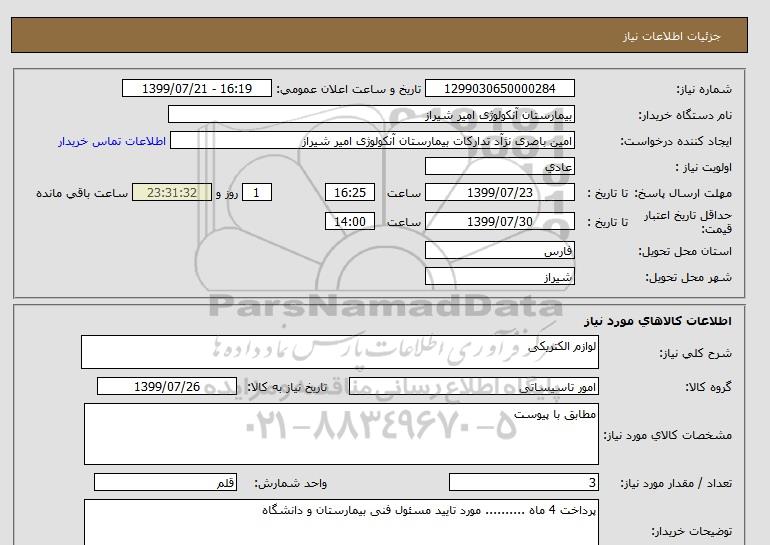
Task: Select the label مهلت ارسال پاسخ
Action: [x=684, y=193]
